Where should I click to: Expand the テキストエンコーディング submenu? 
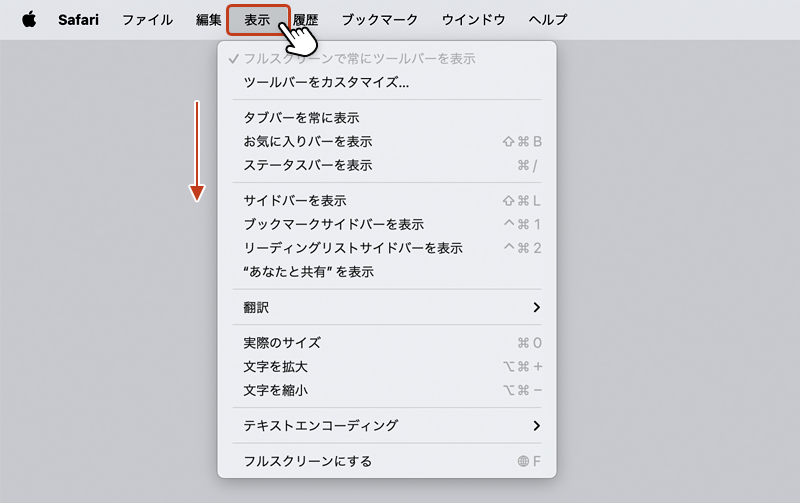click(x=387, y=425)
